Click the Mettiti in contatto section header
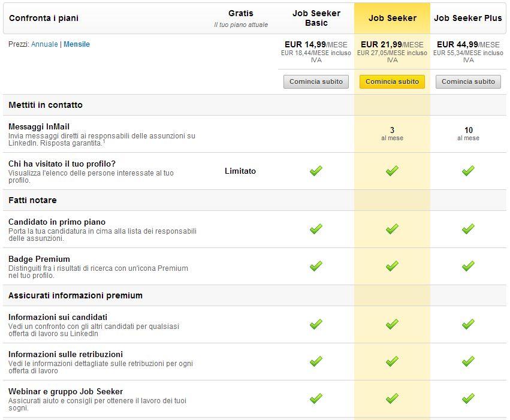Viewport: 510px width, 420px height. 46,105
